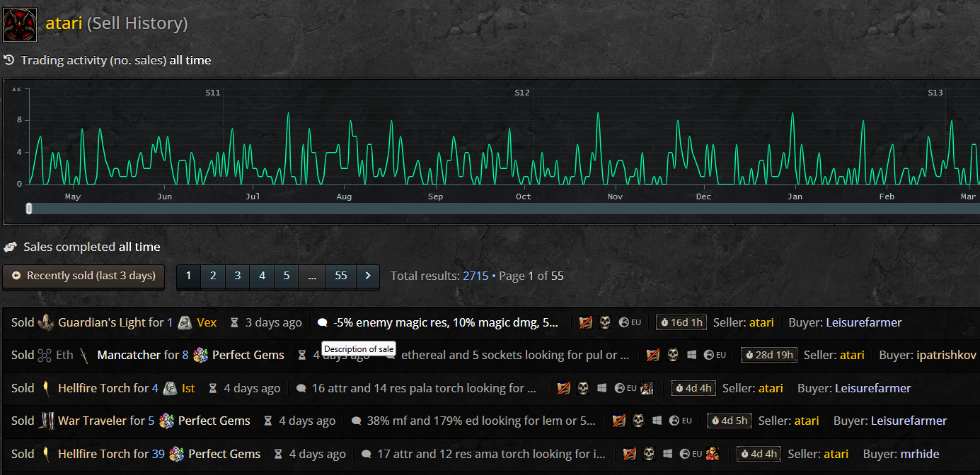Click the skull hardcore icon in first row

tap(605, 322)
